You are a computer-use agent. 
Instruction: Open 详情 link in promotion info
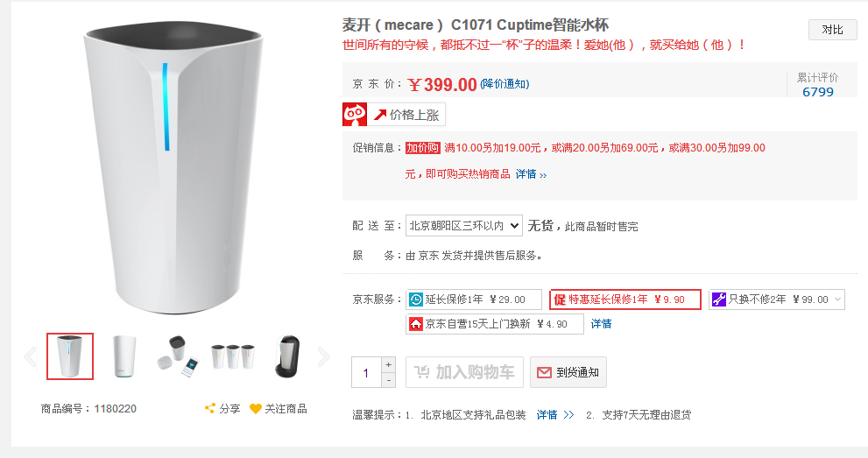[531, 174]
